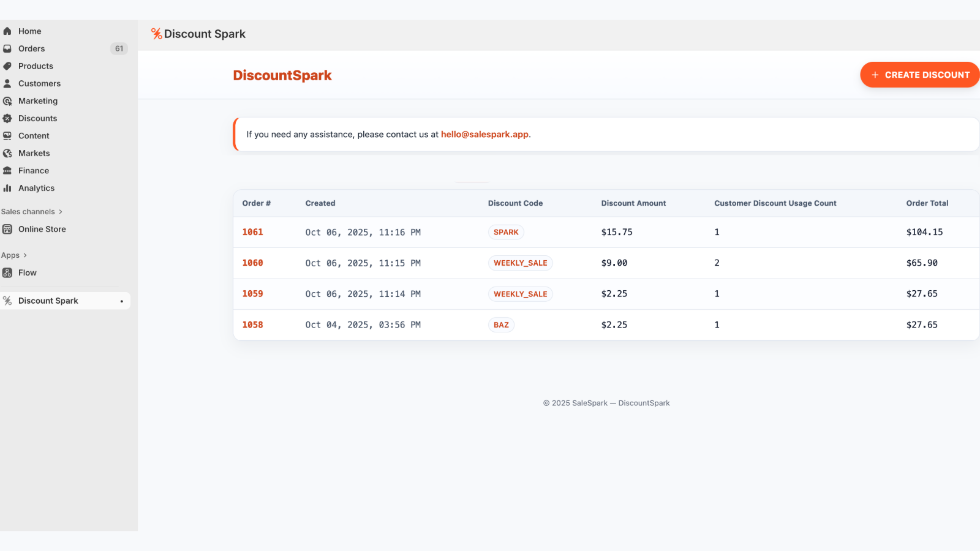The height and width of the screenshot is (551, 980).
Task: Click the pin dot beside Discount Spark
Action: [x=122, y=301]
